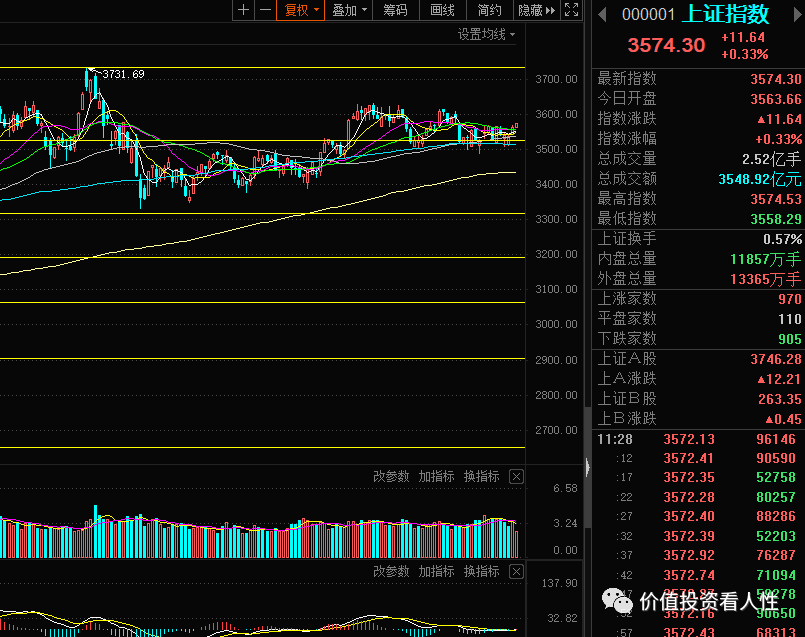Click the 11:28 tick row at 3572.13

(699, 439)
